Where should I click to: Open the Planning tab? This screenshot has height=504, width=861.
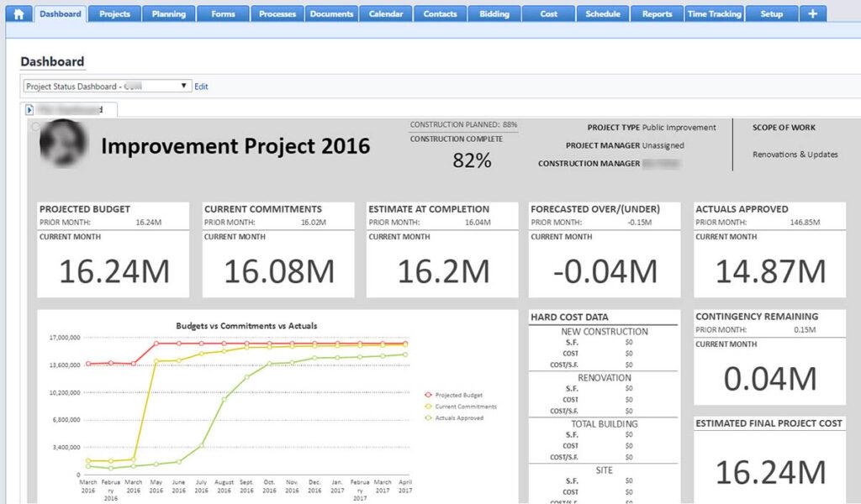click(x=168, y=13)
